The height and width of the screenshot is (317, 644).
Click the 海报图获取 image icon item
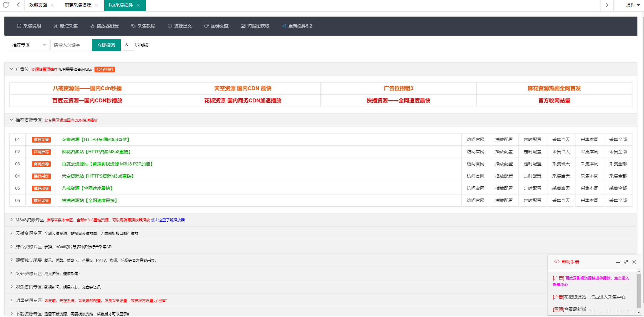[243, 26]
